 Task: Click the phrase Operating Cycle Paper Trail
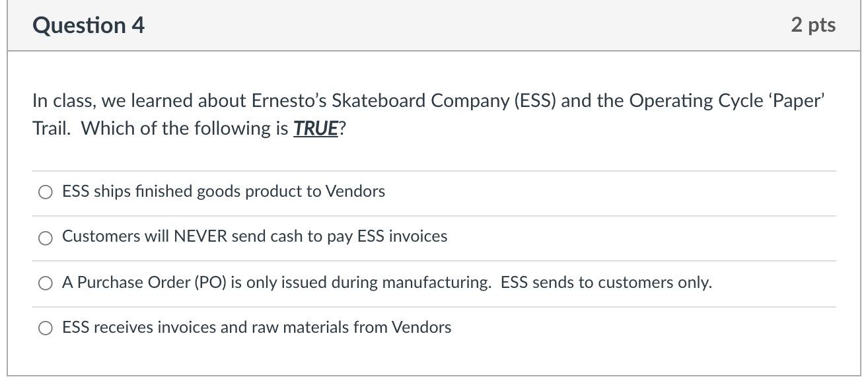pyautogui.click(x=727, y=100)
